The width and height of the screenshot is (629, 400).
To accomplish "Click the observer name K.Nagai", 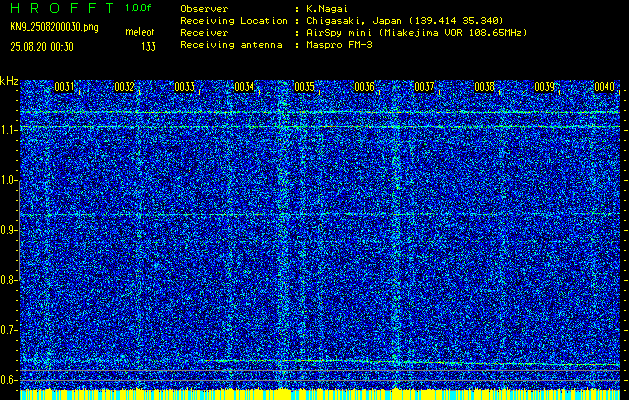I will [327, 9].
